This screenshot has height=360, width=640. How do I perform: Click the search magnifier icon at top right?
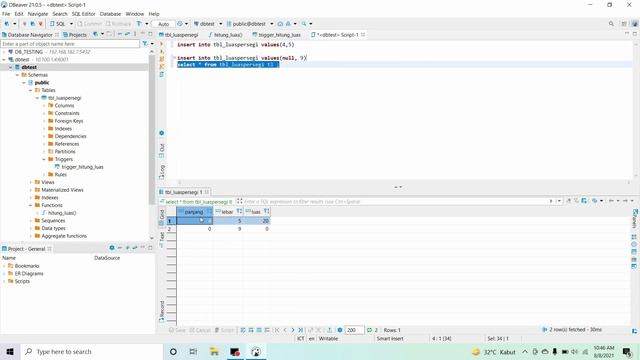coord(611,24)
